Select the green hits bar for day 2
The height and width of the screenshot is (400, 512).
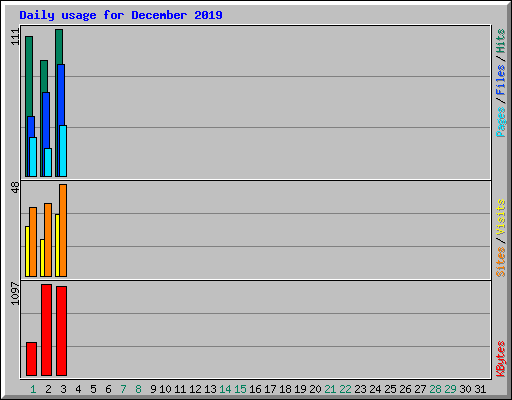tap(44, 76)
